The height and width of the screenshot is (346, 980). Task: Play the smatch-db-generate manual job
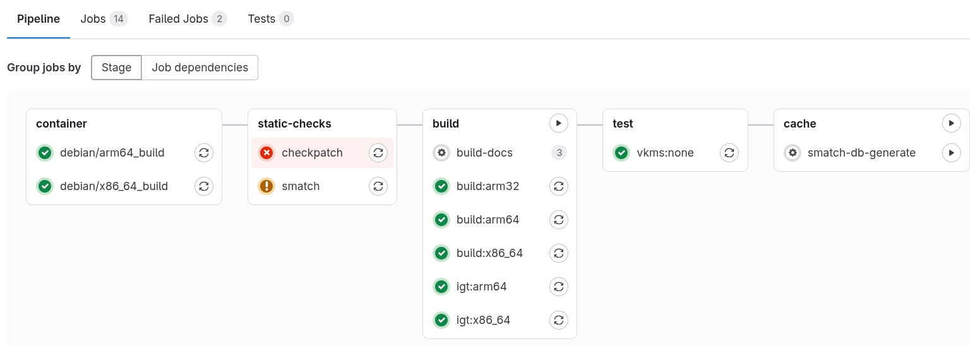pyautogui.click(x=951, y=153)
